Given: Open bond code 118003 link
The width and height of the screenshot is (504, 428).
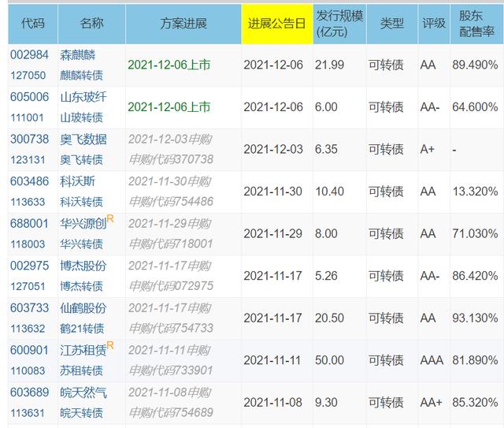Looking at the screenshot, I should coord(28,244).
